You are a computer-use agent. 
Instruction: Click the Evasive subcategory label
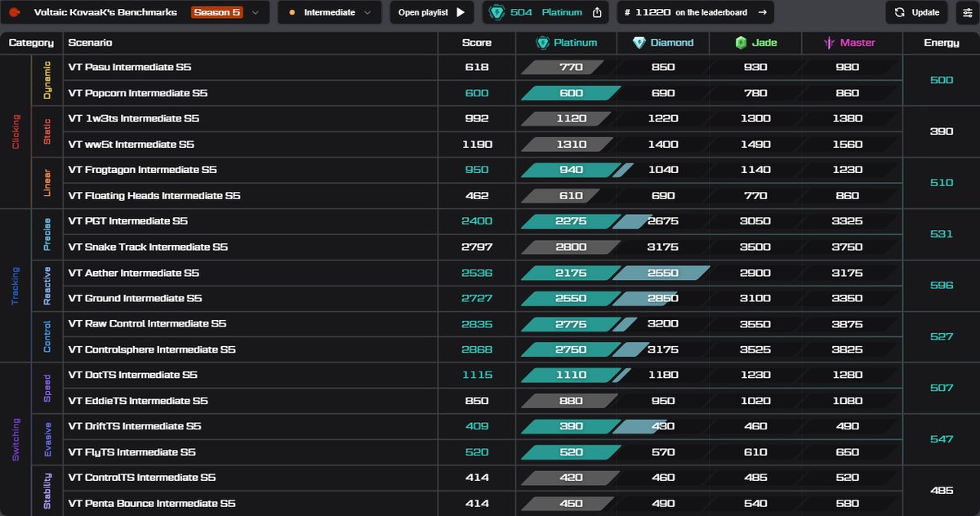47,439
